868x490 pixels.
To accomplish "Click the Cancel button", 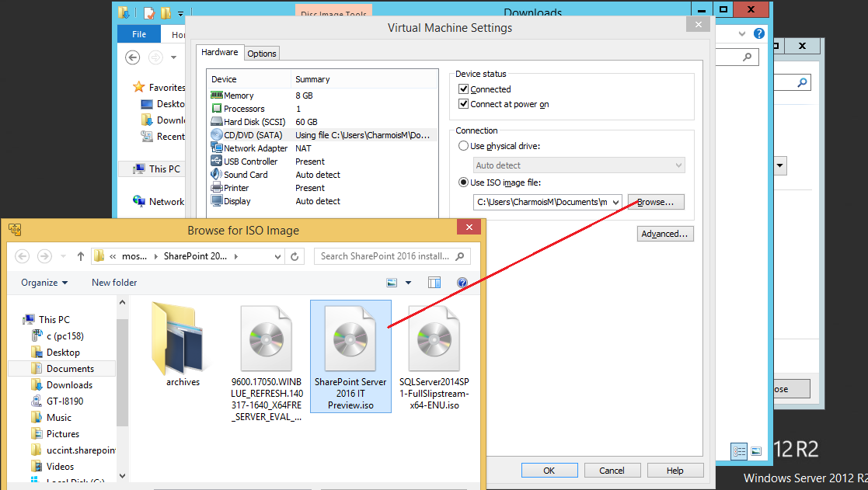I will pos(612,471).
